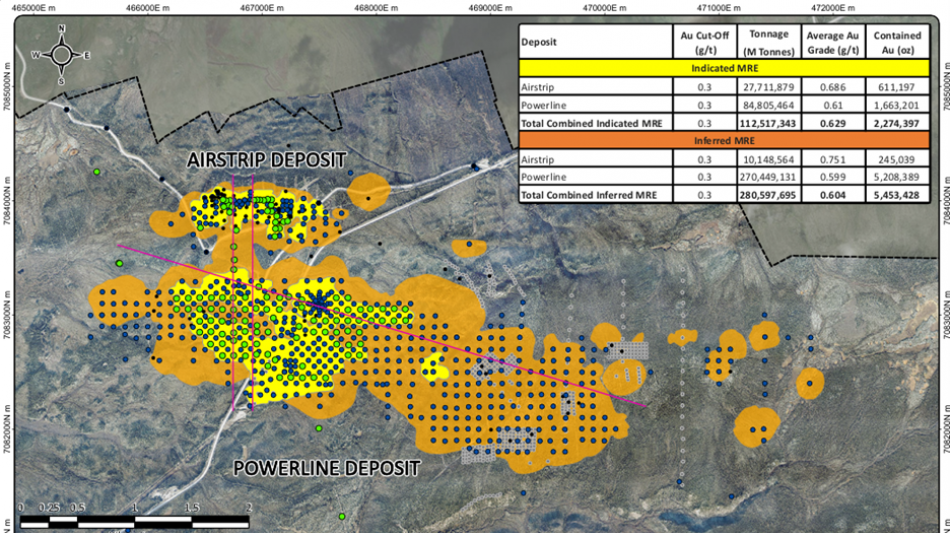Click Total Combined Indicated MRE row label

point(591,124)
